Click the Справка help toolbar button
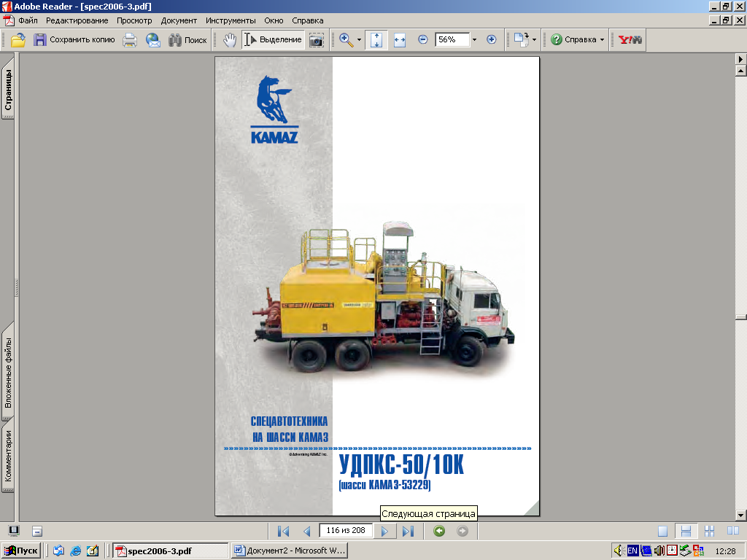747x560 pixels. (x=574, y=39)
